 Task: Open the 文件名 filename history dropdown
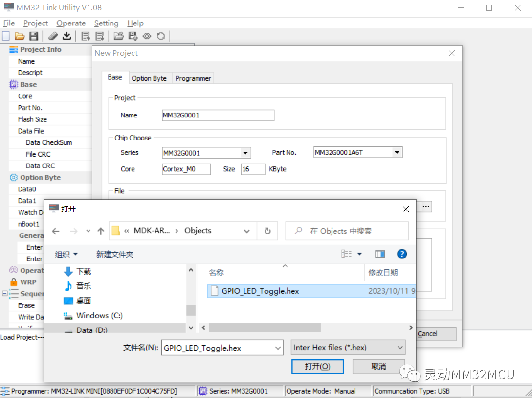(278, 348)
